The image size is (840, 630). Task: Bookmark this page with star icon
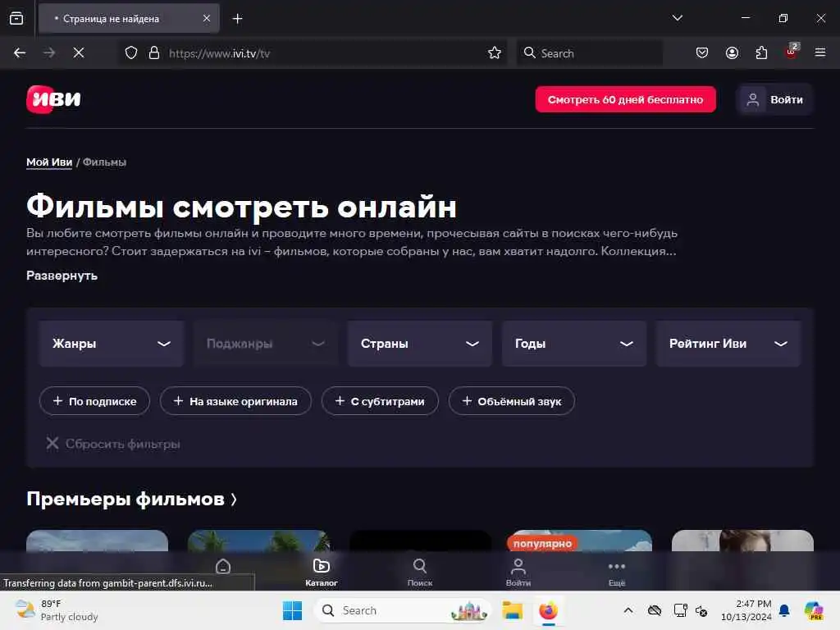pyautogui.click(x=495, y=52)
